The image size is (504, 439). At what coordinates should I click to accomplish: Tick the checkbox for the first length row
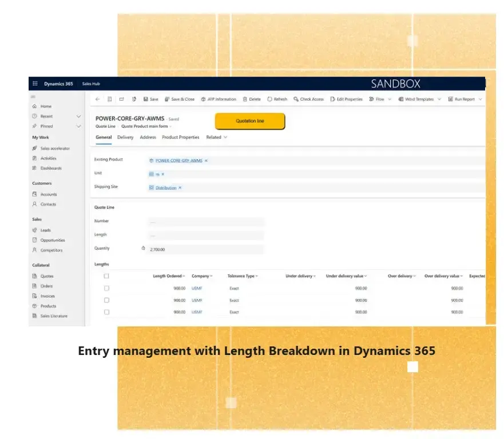[x=106, y=288]
